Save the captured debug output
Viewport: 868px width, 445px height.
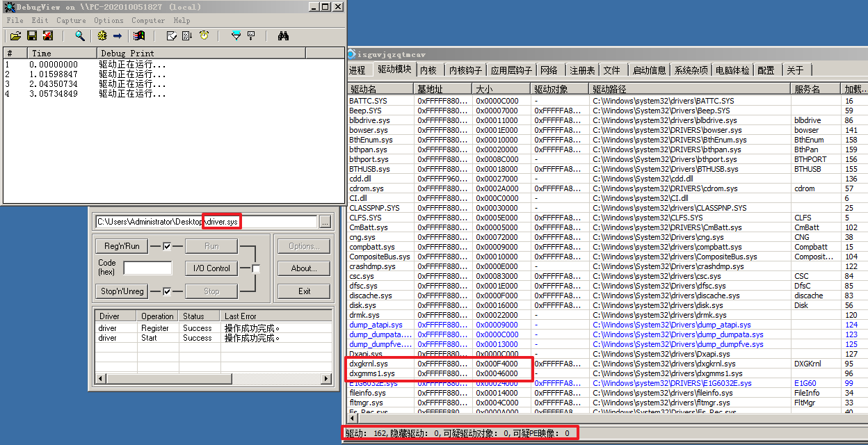tap(31, 35)
